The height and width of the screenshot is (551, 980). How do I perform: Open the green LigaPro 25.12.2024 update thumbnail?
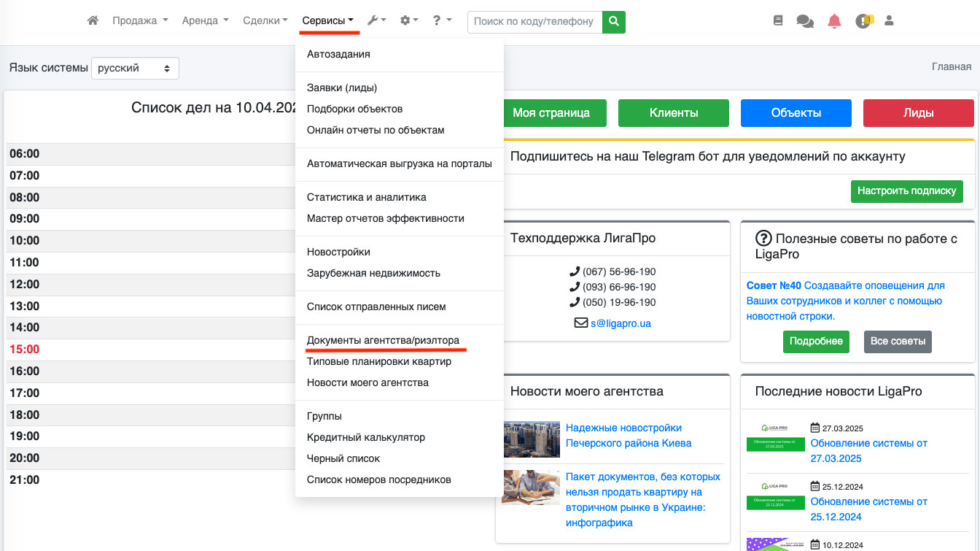coord(776,494)
